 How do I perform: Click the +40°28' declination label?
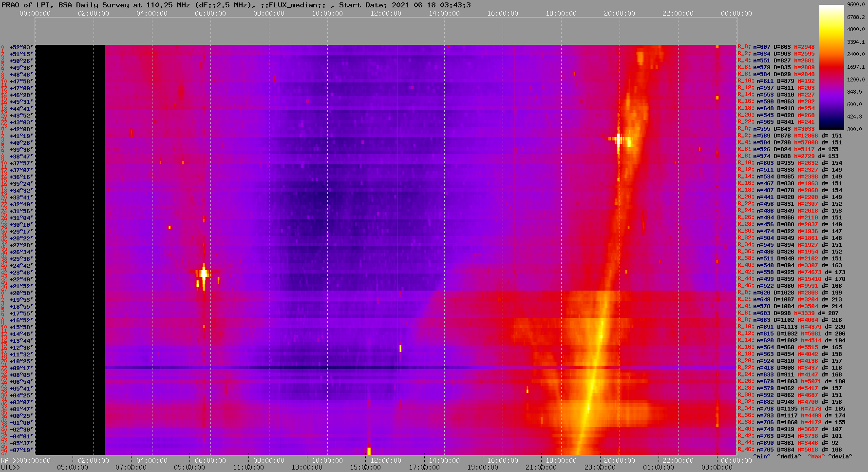pyautogui.click(x=21, y=143)
